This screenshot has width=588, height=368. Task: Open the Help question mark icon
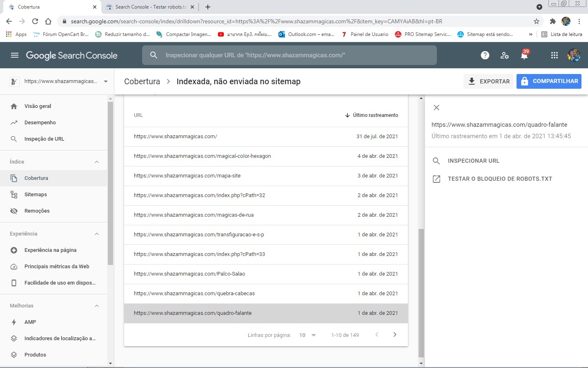point(485,55)
